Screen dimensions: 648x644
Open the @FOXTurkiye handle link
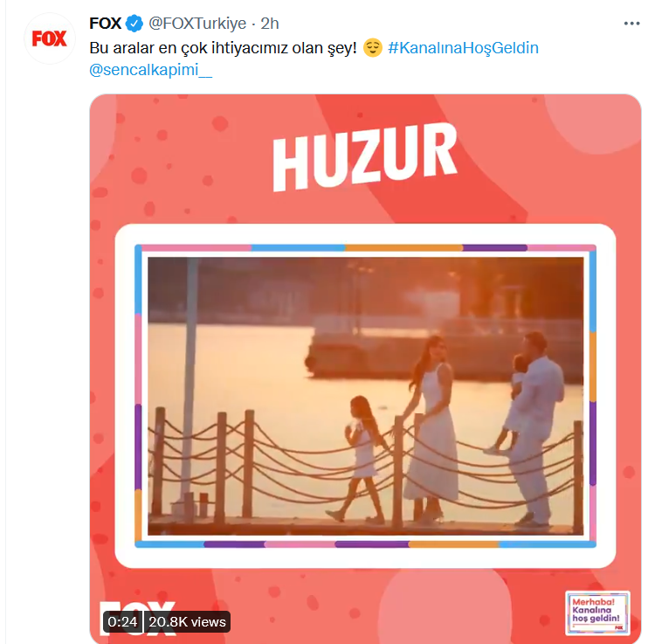tap(197, 24)
